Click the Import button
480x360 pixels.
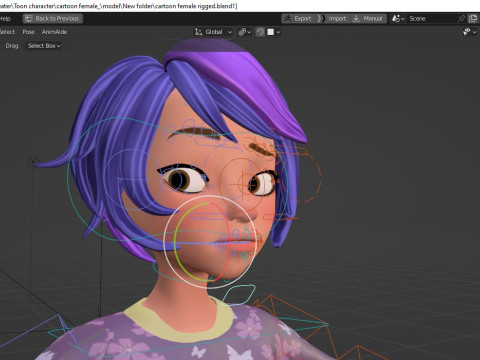point(333,19)
